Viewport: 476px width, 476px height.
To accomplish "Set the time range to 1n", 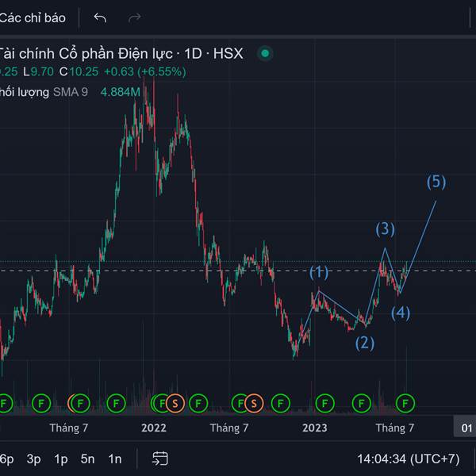I will tap(115, 459).
